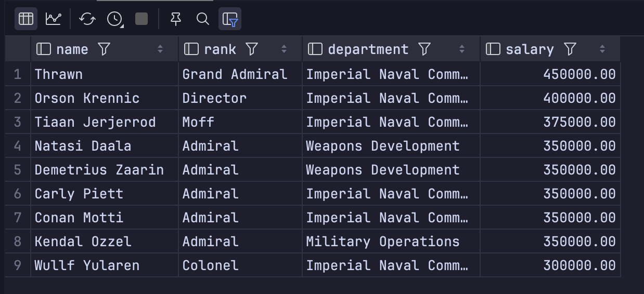Open filter for the department column
644x294 pixels.
click(424, 49)
